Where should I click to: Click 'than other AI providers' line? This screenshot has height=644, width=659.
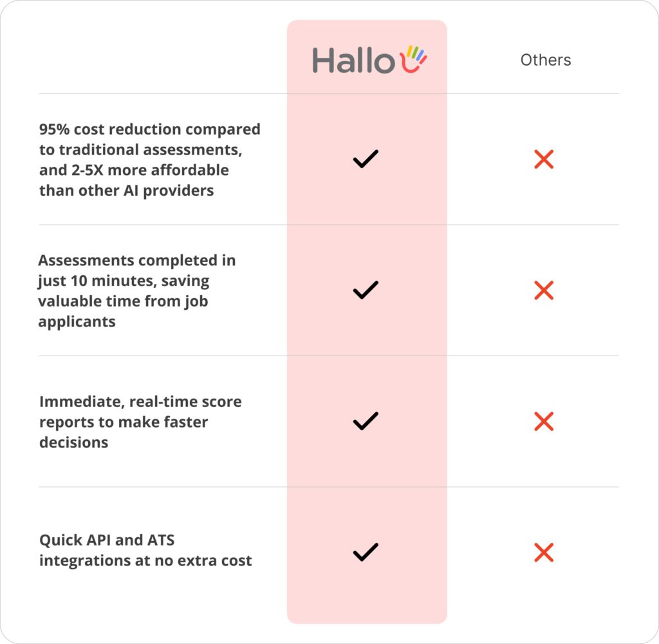(127, 191)
